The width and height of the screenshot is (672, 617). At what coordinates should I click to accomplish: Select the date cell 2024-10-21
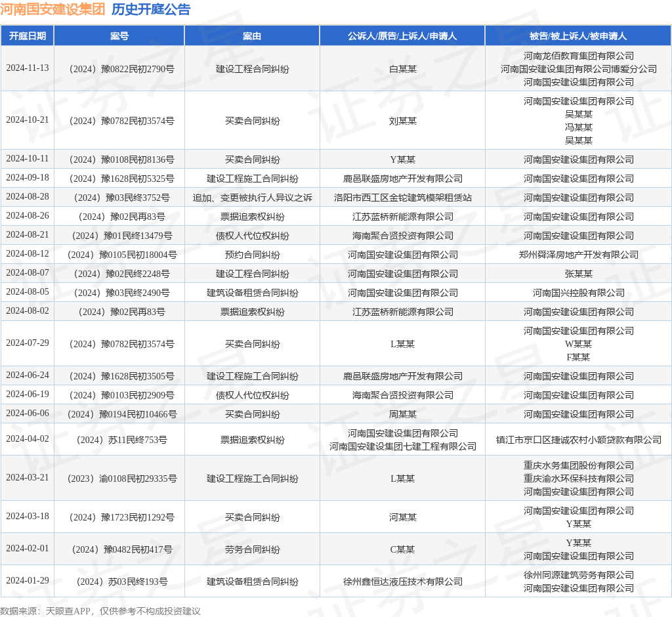[x=28, y=120]
